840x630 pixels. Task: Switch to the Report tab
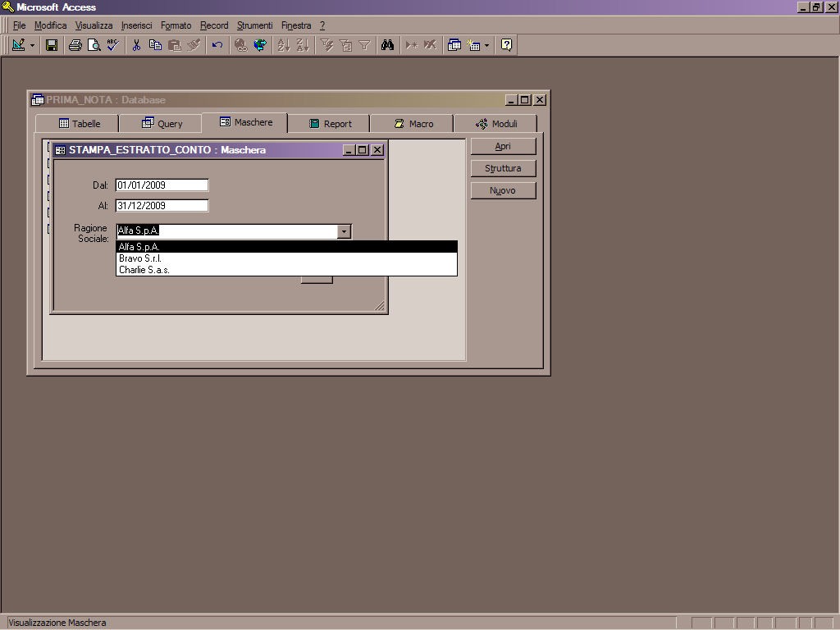coord(329,124)
